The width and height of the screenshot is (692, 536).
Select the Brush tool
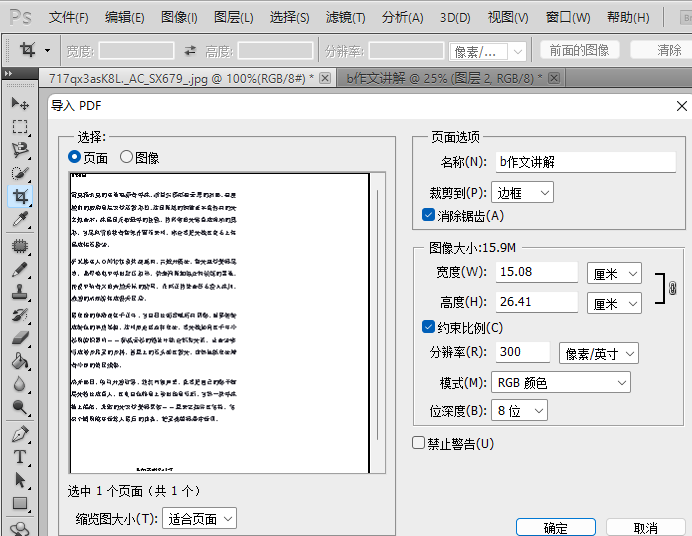click(20, 270)
